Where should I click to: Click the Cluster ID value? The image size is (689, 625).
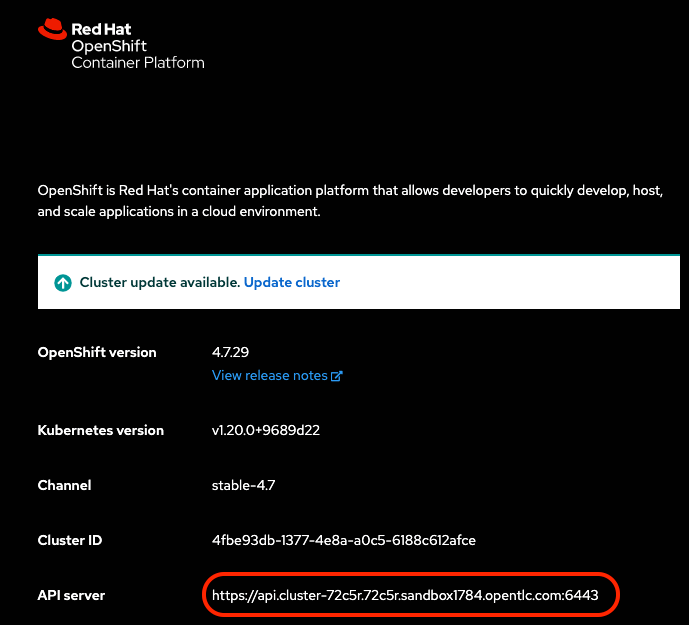point(343,541)
